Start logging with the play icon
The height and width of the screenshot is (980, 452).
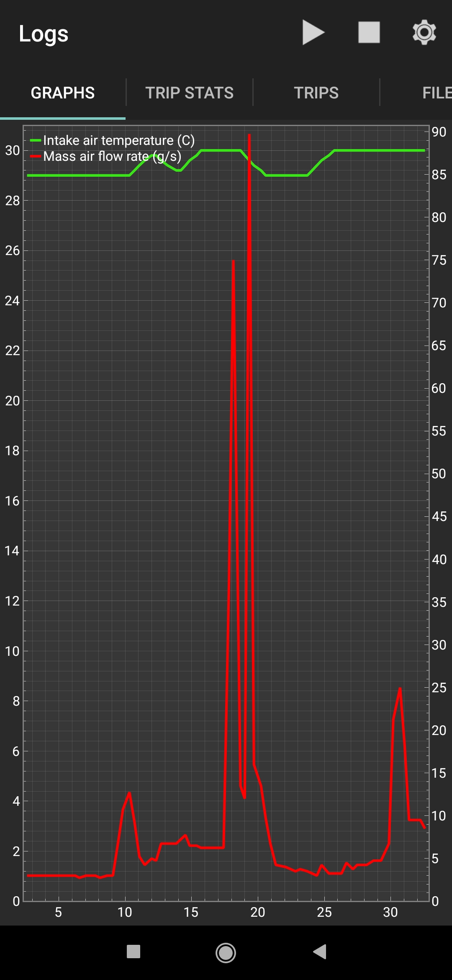313,33
